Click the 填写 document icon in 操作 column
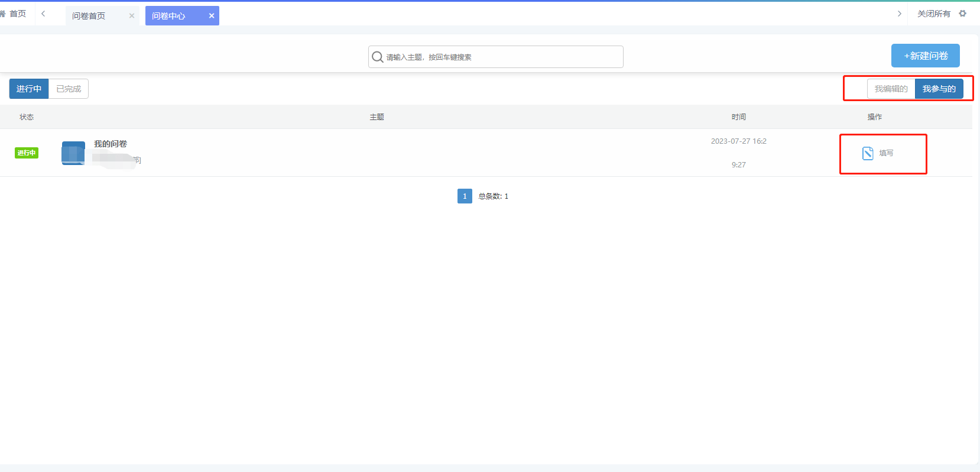The height and width of the screenshot is (472, 980). point(868,153)
